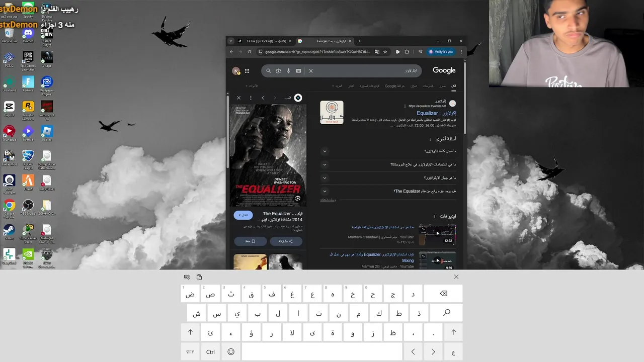Expand the question about a fourth The Equalizer movie
Image resolution: width=644 pixels, height=362 pixels.
[388, 191]
